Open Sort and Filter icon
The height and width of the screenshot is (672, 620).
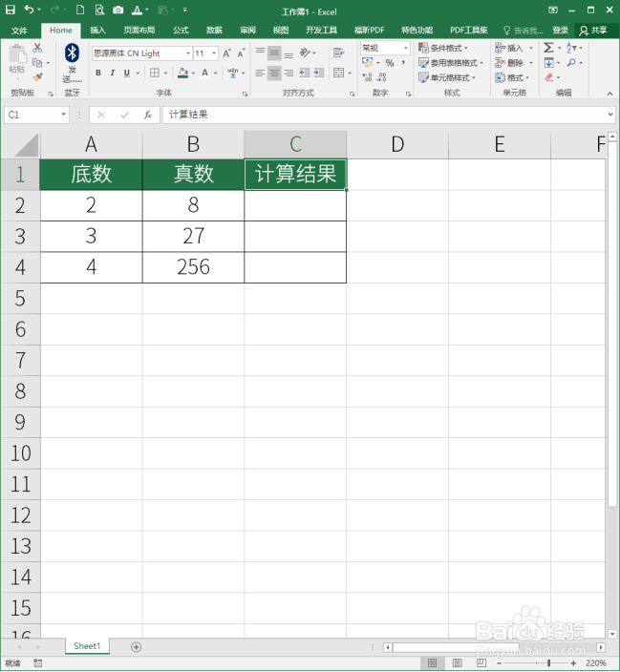click(571, 48)
